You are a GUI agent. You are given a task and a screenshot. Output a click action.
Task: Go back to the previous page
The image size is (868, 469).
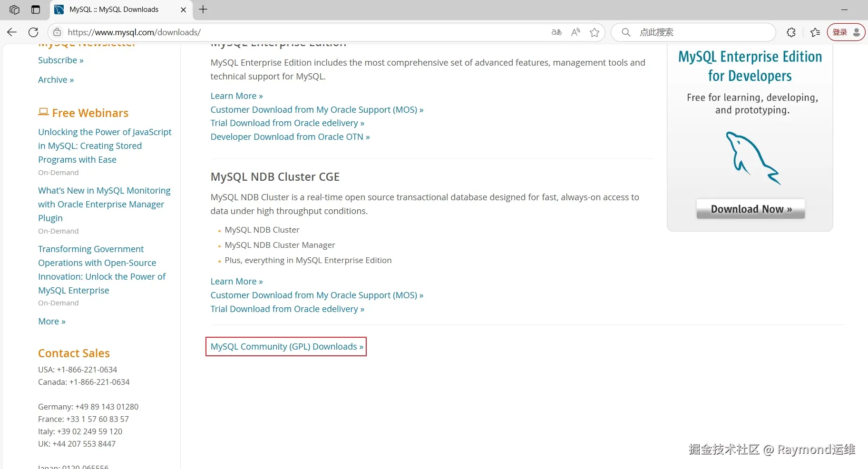tap(12, 32)
